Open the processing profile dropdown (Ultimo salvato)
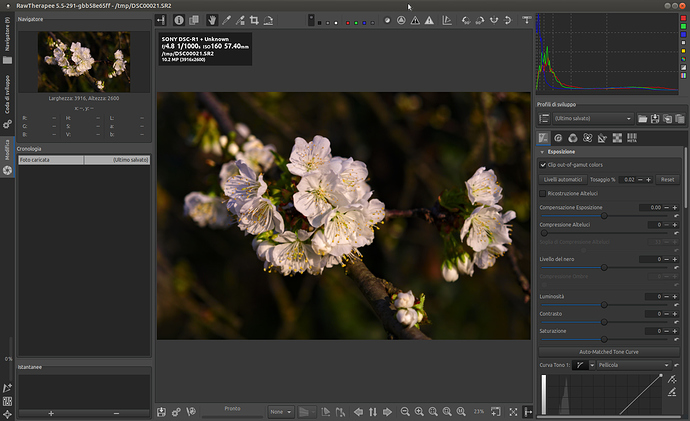 click(x=592, y=118)
